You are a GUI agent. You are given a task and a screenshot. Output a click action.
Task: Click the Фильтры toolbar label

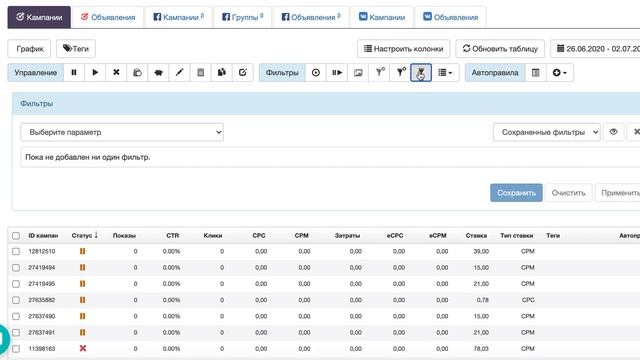coord(282,73)
